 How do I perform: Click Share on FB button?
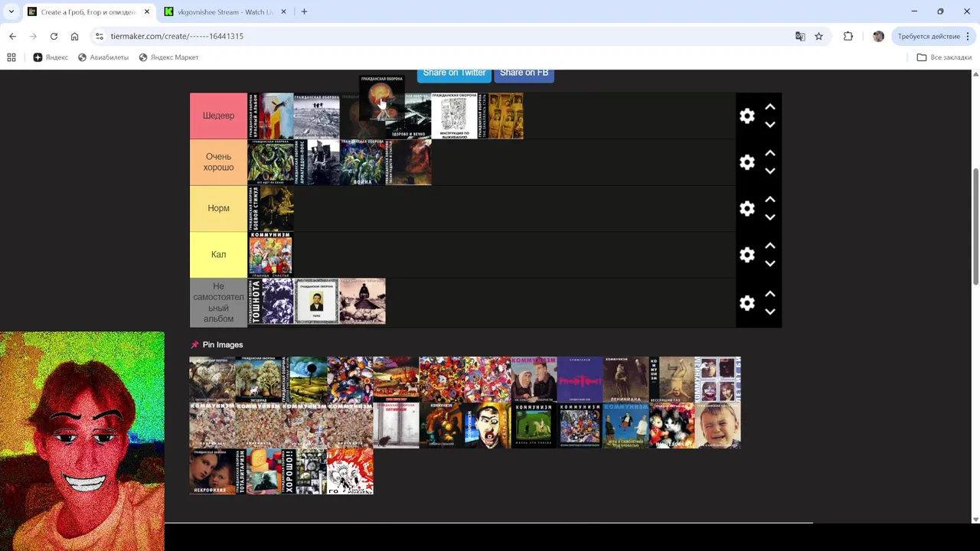524,73
